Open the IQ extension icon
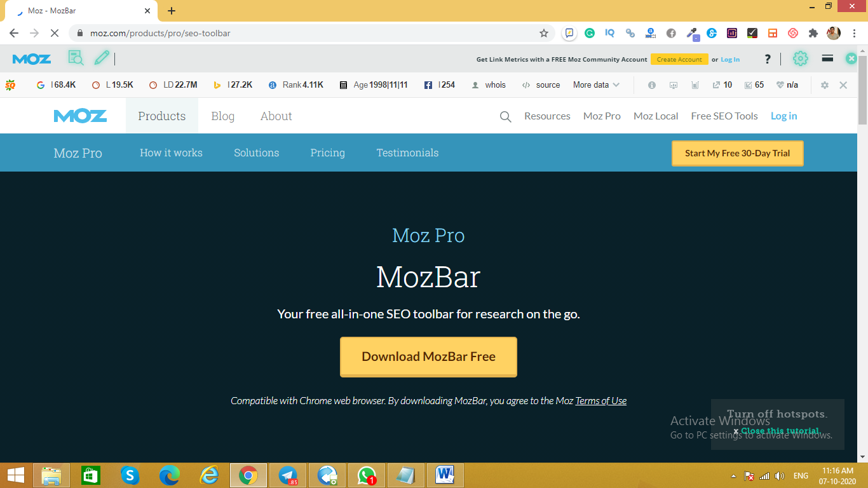The image size is (868, 488). tap(610, 33)
